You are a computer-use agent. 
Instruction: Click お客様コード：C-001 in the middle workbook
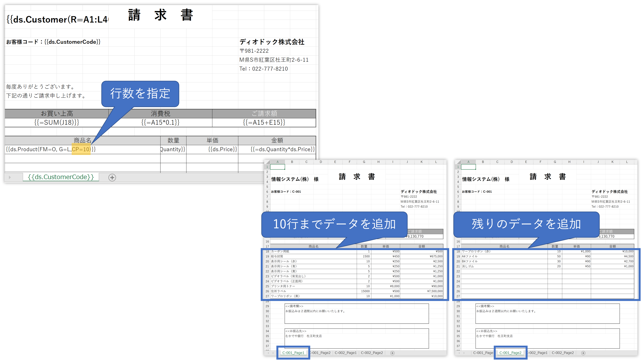pos(286,192)
